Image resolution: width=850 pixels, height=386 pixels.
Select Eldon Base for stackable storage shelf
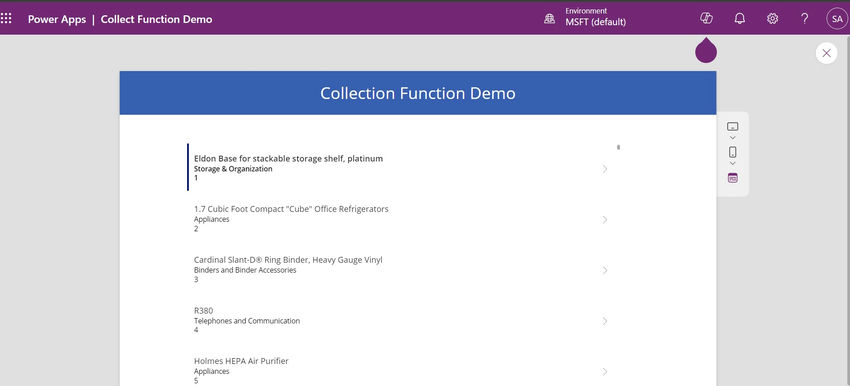(288, 159)
